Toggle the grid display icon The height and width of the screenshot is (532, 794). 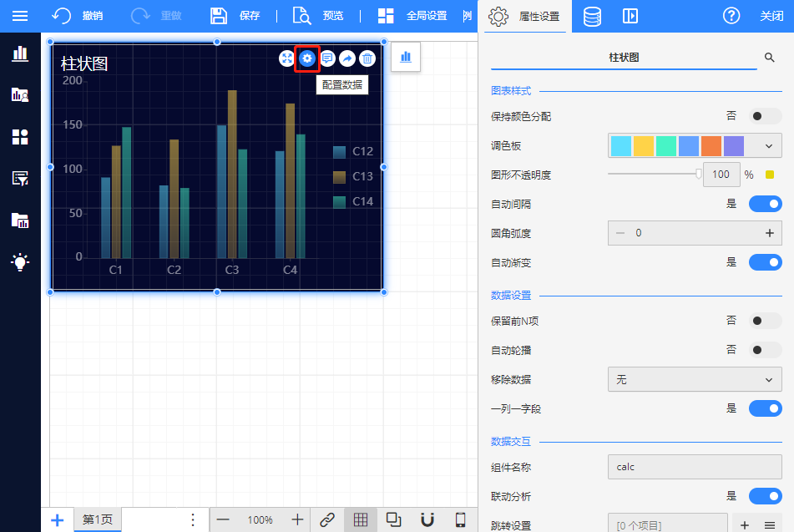point(361,519)
